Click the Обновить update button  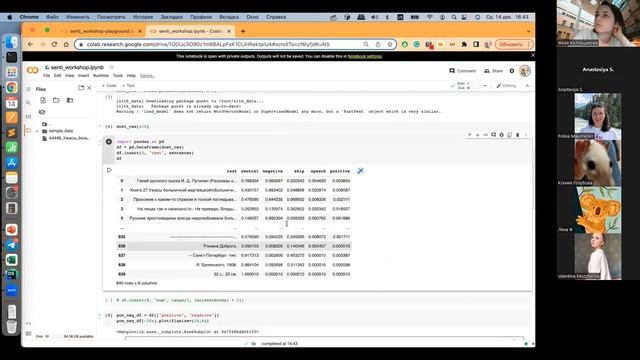click(513, 44)
